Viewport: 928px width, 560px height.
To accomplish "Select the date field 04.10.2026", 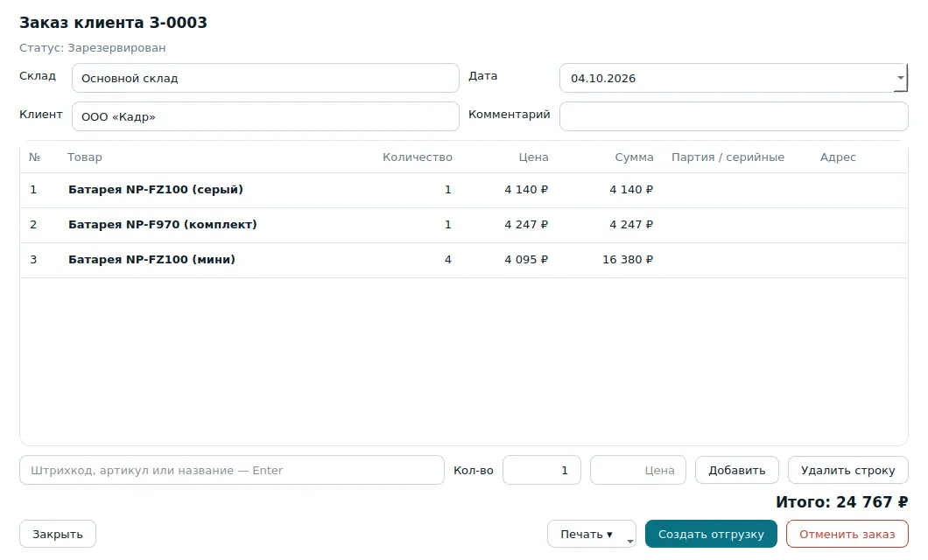I will 727,78.
